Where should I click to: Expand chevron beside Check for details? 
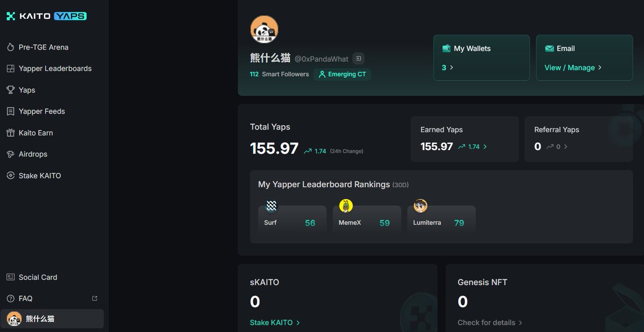pyautogui.click(x=521, y=323)
